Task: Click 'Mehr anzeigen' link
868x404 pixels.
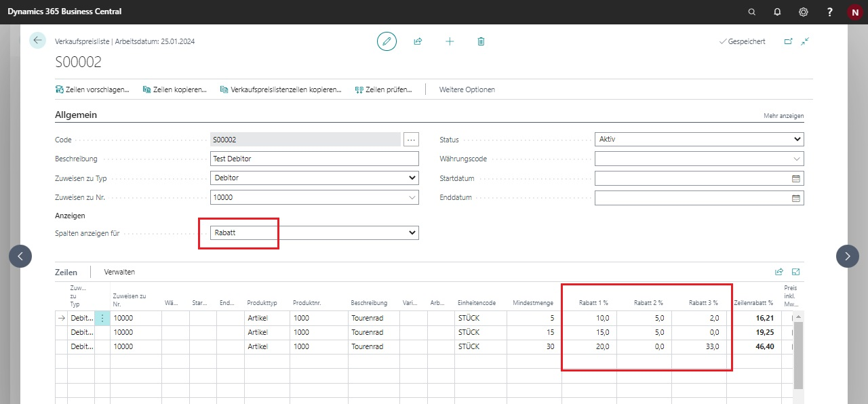Action: [x=783, y=116]
